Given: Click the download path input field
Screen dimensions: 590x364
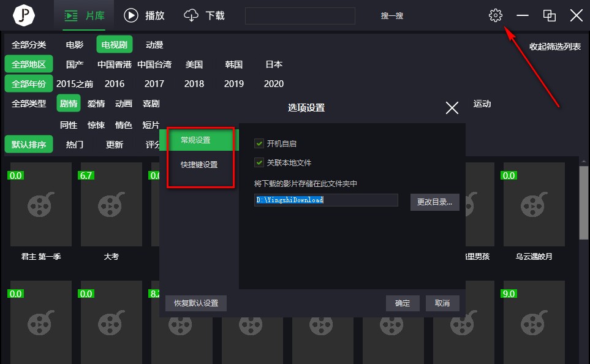Looking at the screenshot, I should coord(325,199).
